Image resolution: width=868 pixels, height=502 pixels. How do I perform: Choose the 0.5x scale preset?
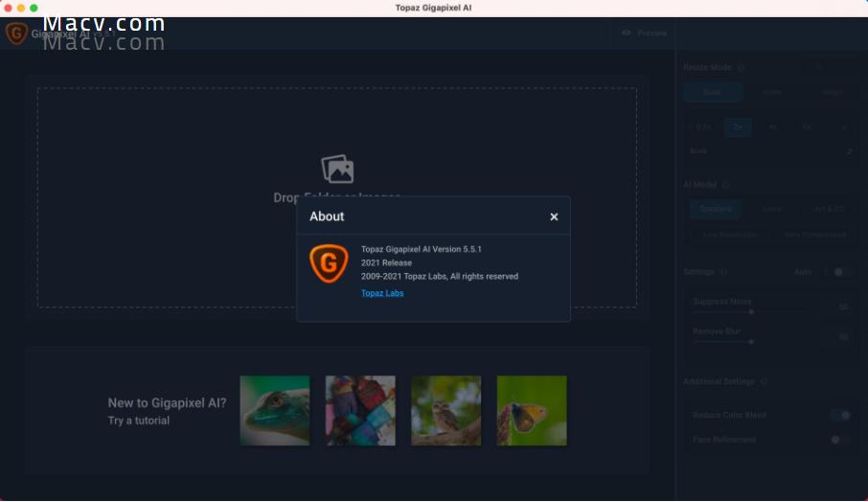click(703, 127)
